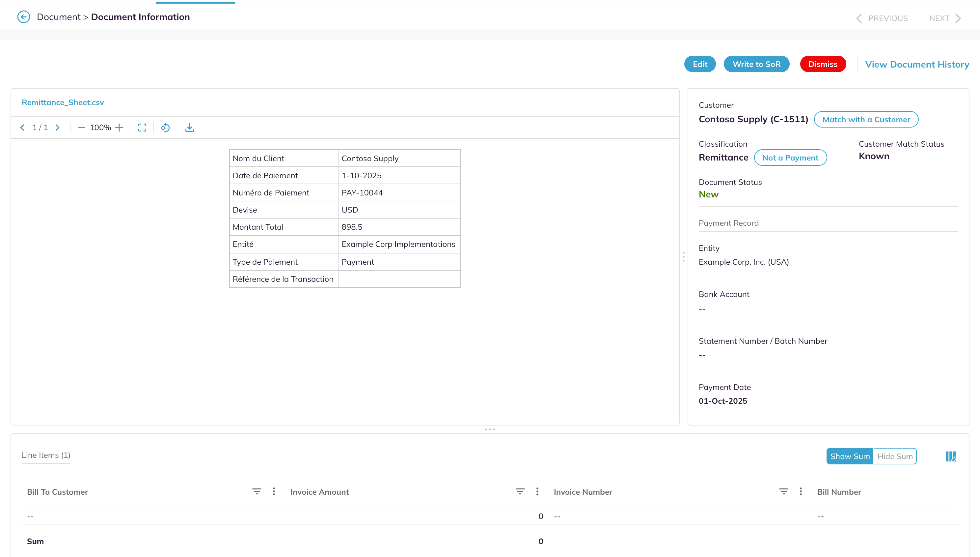Filter the Invoice Number column
The height and width of the screenshot is (557, 980).
pyautogui.click(x=783, y=491)
